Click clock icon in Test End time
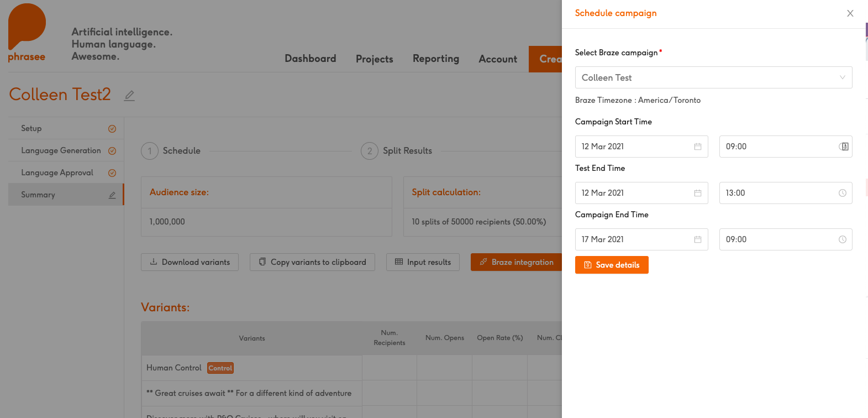This screenshot has height=418, width=868. tap(843, 193)
